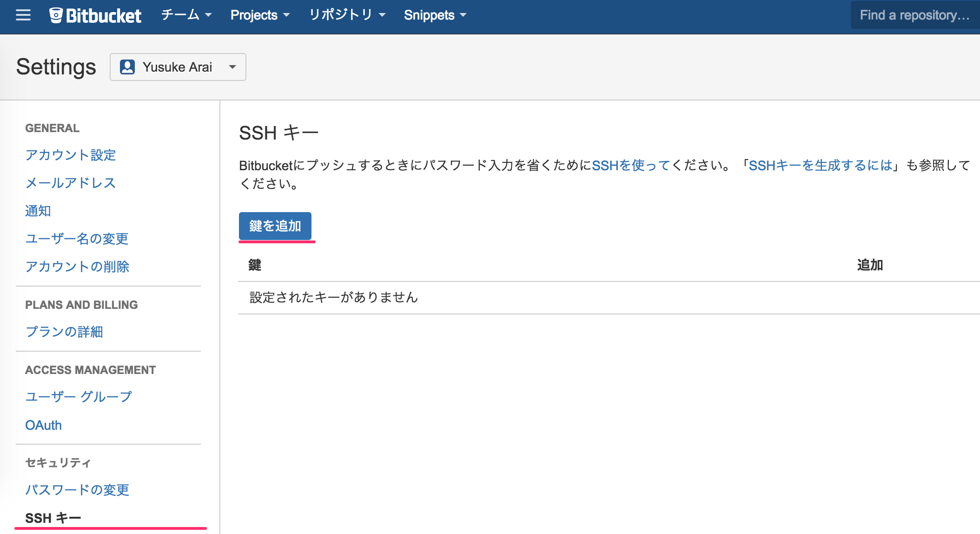
Task: Go to メールアドレス settings
Action: coord(71,183)
